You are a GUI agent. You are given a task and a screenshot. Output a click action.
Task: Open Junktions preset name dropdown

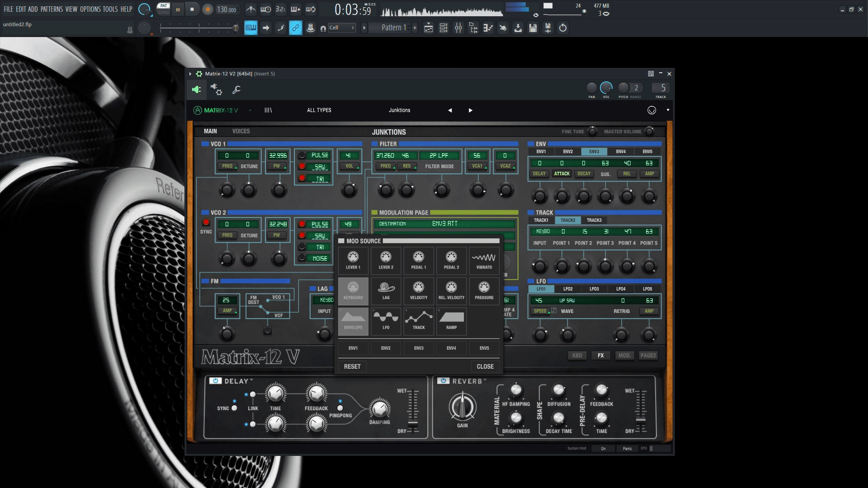click(x=400, y=110)
